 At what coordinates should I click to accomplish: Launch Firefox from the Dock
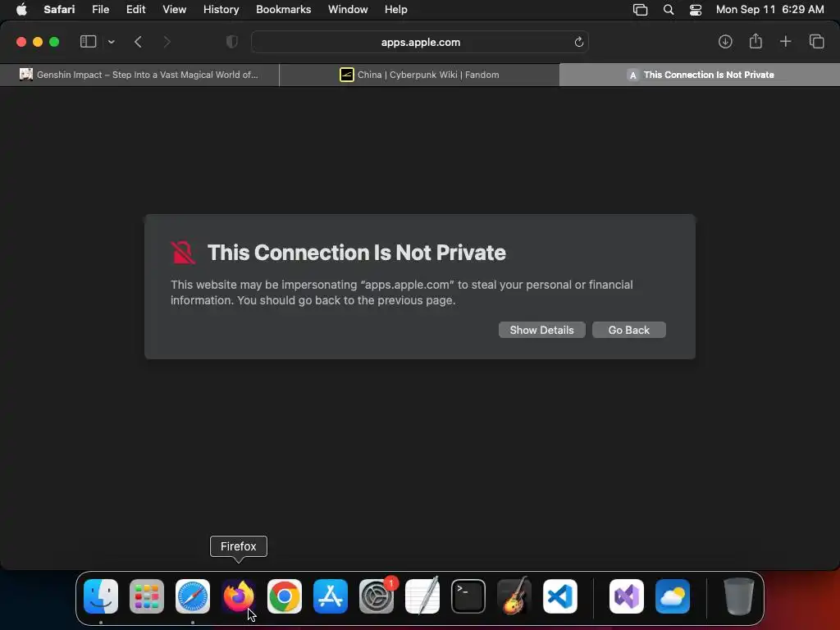point(239,596)
